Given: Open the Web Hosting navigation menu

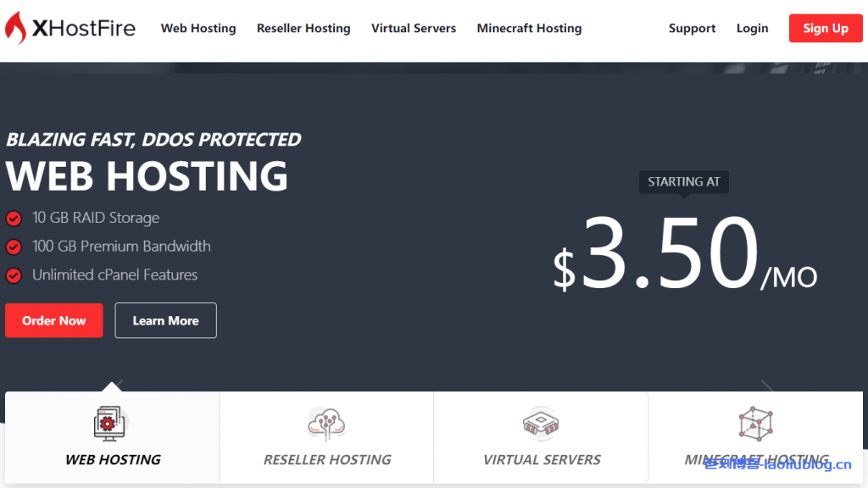Looking at the screenshot, I should click(198, 28).
